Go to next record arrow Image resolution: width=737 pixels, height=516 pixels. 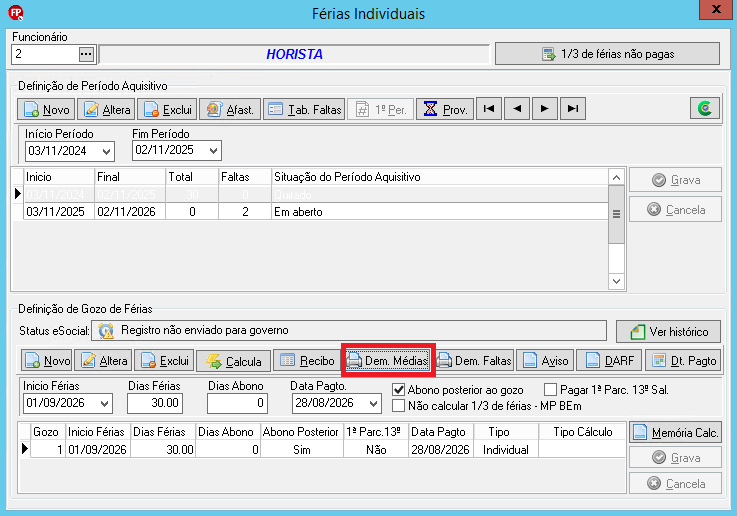point(545,109)
